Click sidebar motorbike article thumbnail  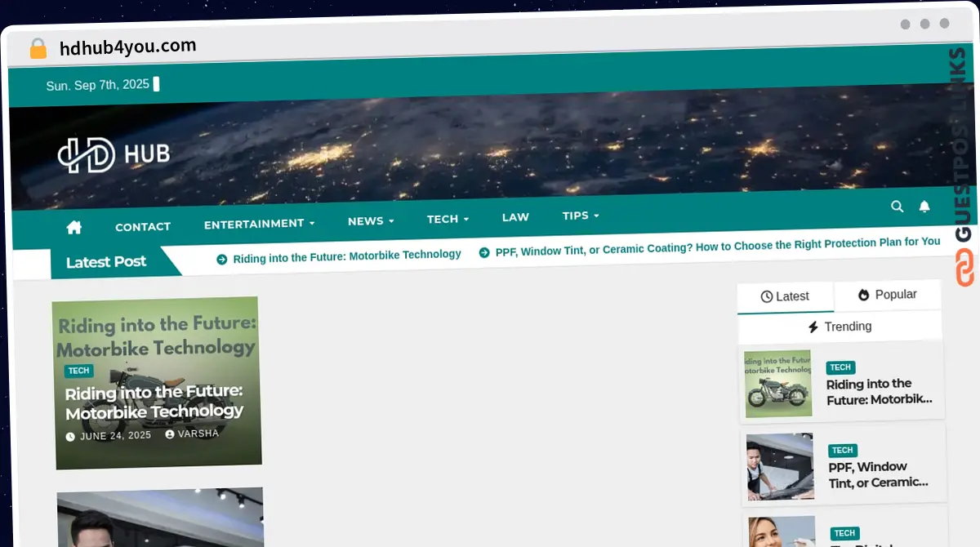pyautogui.click(x=778, y=384)
